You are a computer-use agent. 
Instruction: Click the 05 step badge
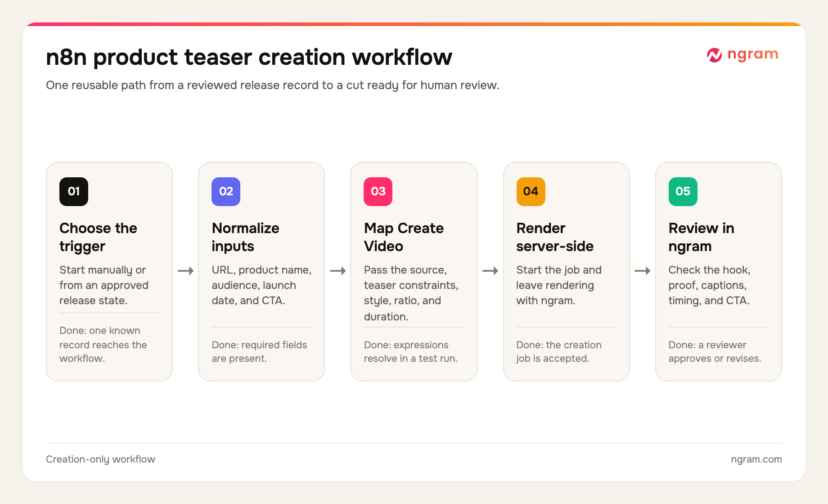click(x=683, y=192)
